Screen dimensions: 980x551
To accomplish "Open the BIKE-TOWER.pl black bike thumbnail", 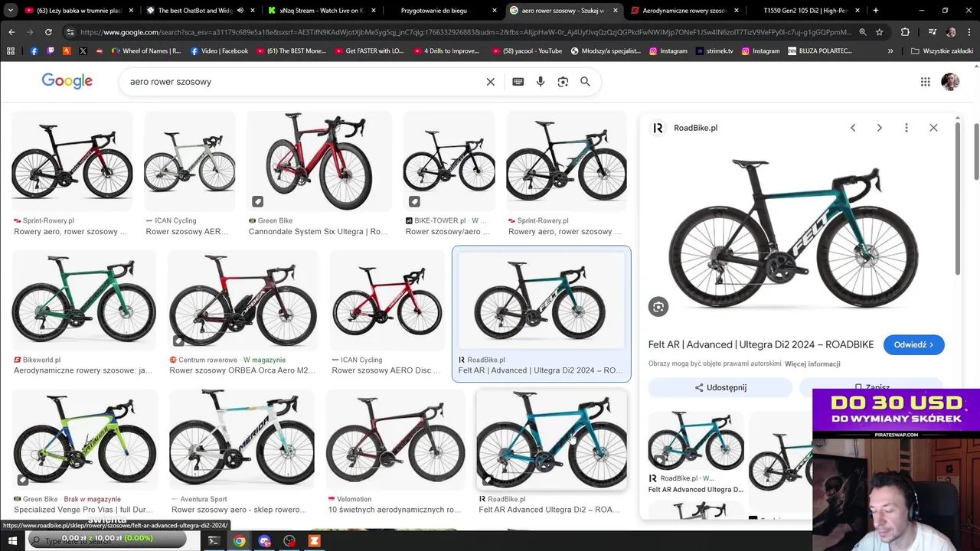I will [449, 161].
